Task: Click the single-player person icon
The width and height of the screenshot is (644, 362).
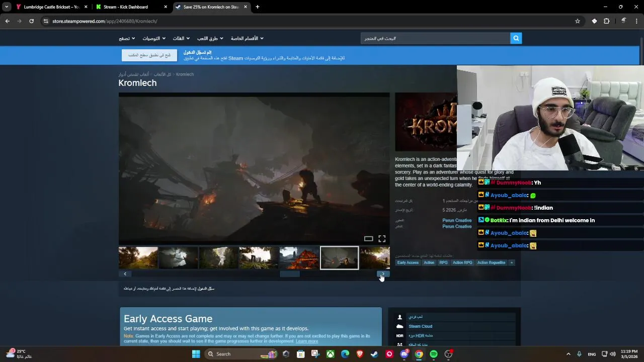Action: 399,317
